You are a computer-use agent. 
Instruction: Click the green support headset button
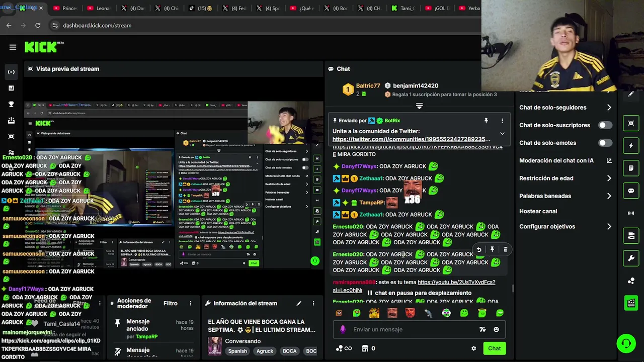point(626,344)
